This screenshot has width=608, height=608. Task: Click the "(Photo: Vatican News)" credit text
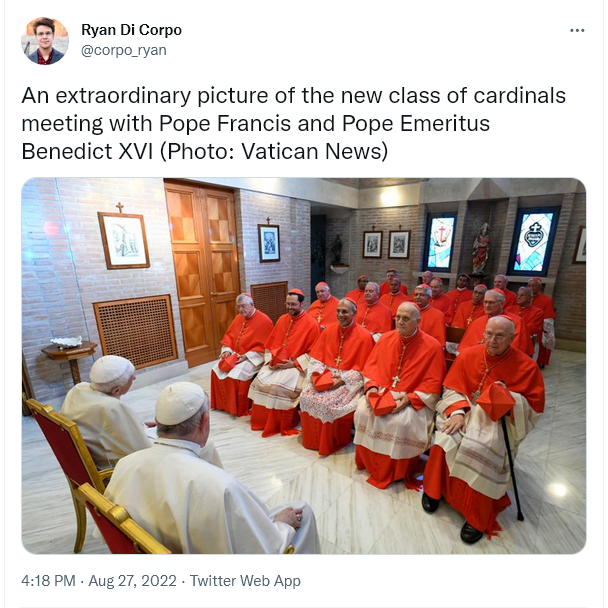[274, 151]
